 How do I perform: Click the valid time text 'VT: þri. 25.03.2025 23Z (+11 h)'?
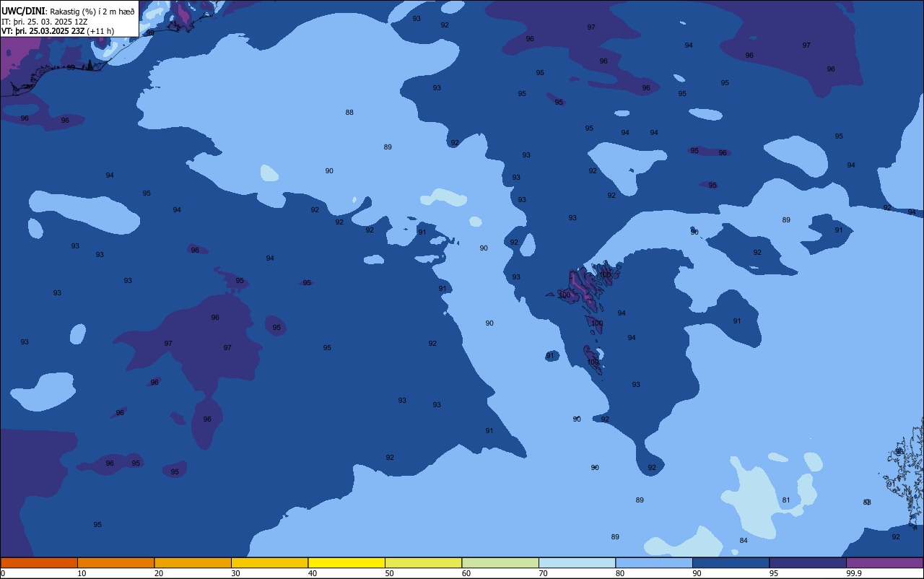[x=58, y=31]
